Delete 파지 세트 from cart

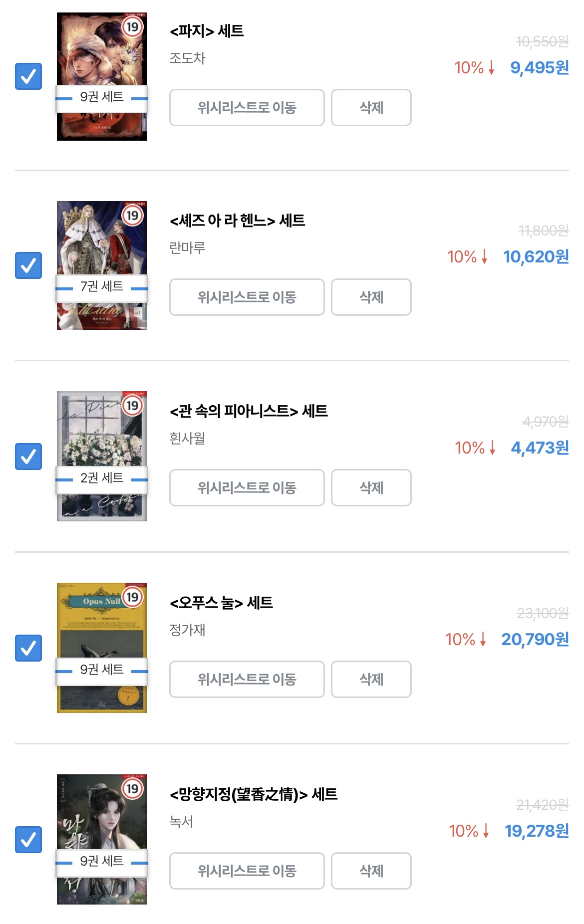coord(371,107)
